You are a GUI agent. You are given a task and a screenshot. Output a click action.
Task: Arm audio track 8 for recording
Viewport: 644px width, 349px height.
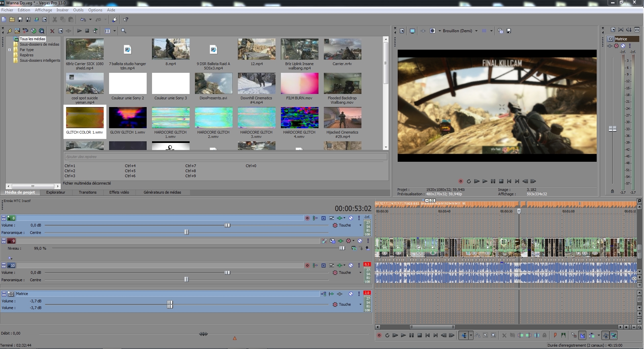point(307,218)
